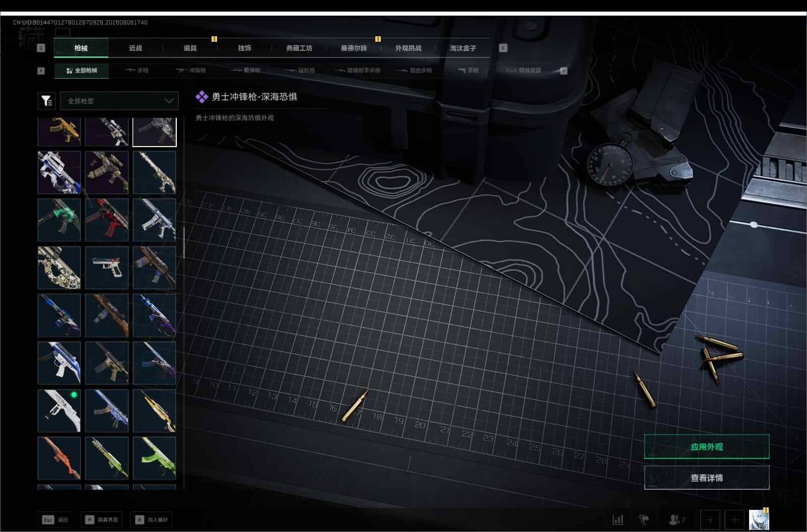Open the flags icon in bottom bar

pos(644,519)
